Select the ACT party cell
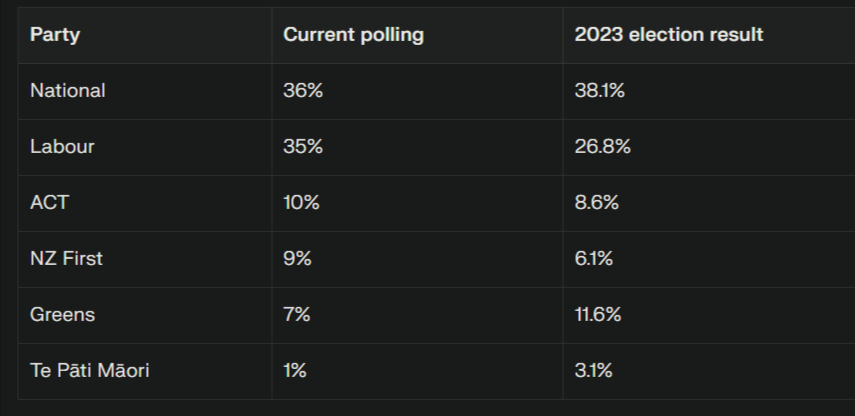Image resolution: width=855 pixels, height=416 pixels. [50, 203]
